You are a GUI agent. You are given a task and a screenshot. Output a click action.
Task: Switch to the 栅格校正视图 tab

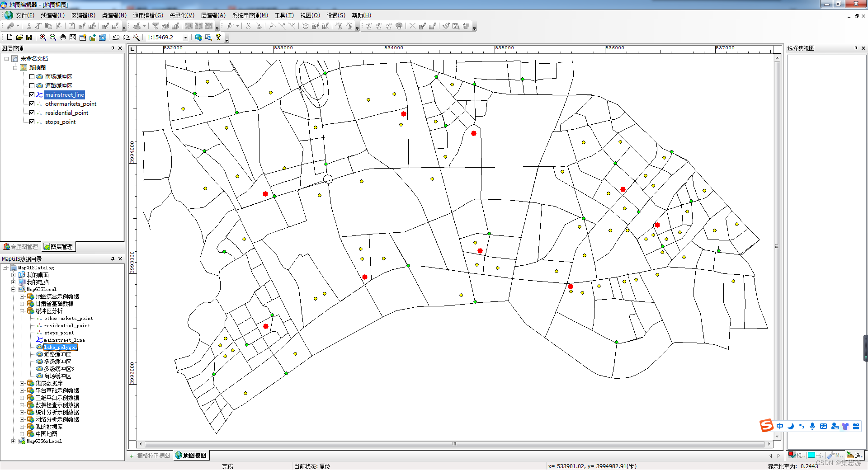(x=150, y=456)
